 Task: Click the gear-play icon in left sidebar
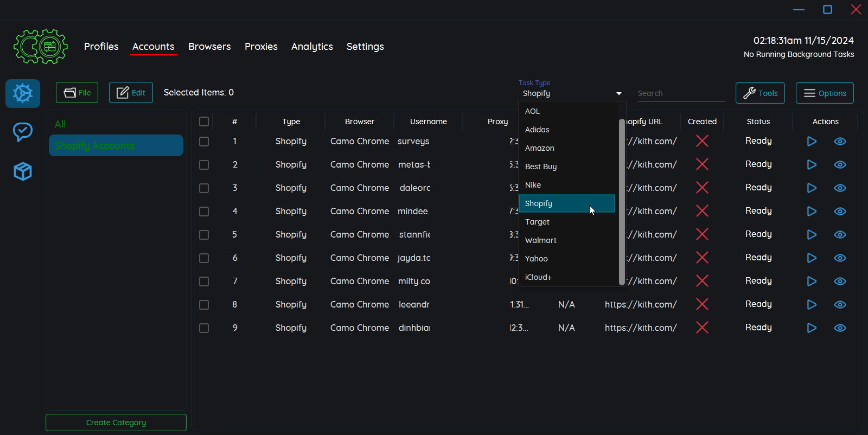point(23,93)
